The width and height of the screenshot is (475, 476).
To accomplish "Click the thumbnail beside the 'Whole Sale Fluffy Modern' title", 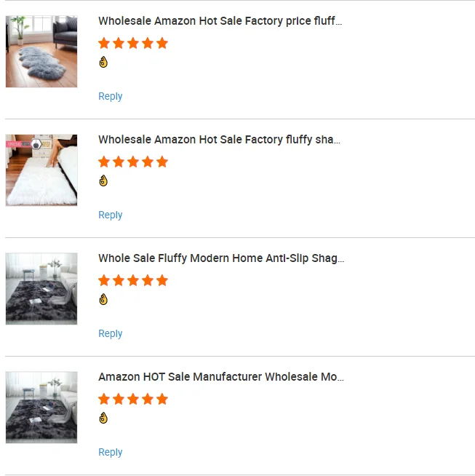I will point(41,289).
